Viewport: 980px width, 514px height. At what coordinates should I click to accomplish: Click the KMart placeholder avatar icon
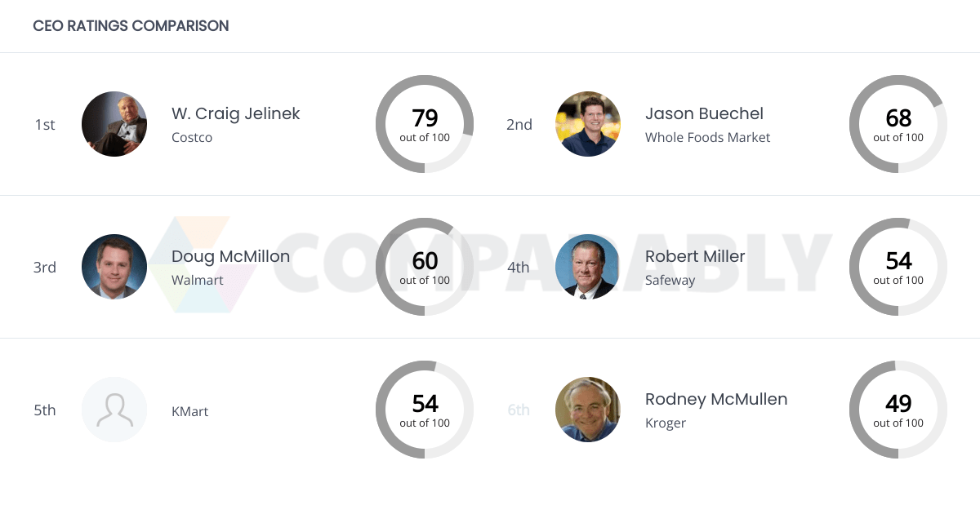point(114,410)
